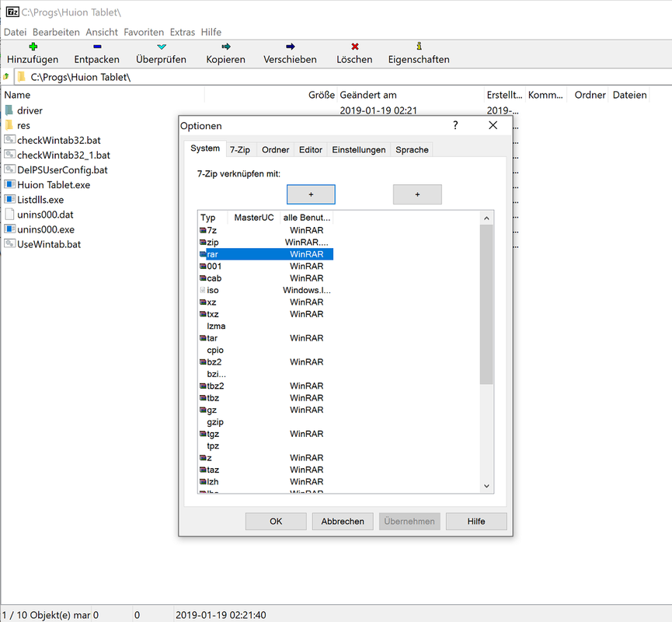
Task: Click Listdlls.exe file icon
Action: pyautogui.click(x=10, y=200)
